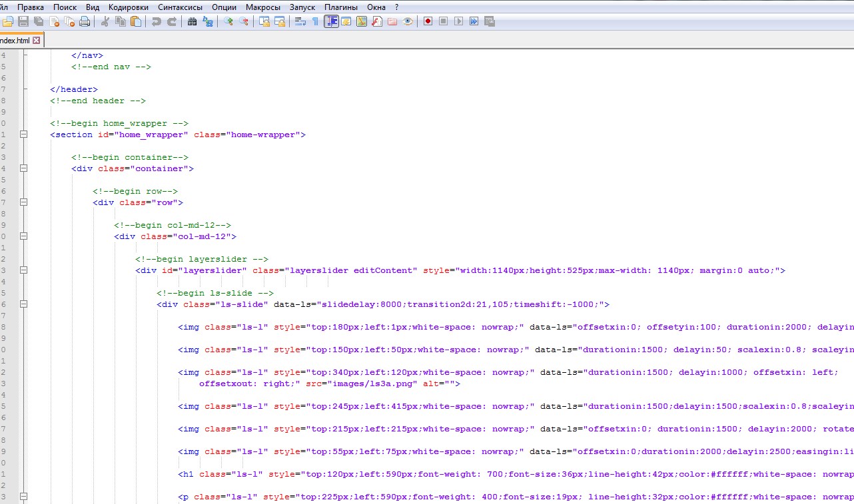Open the Function List panel

coord(377,21)
